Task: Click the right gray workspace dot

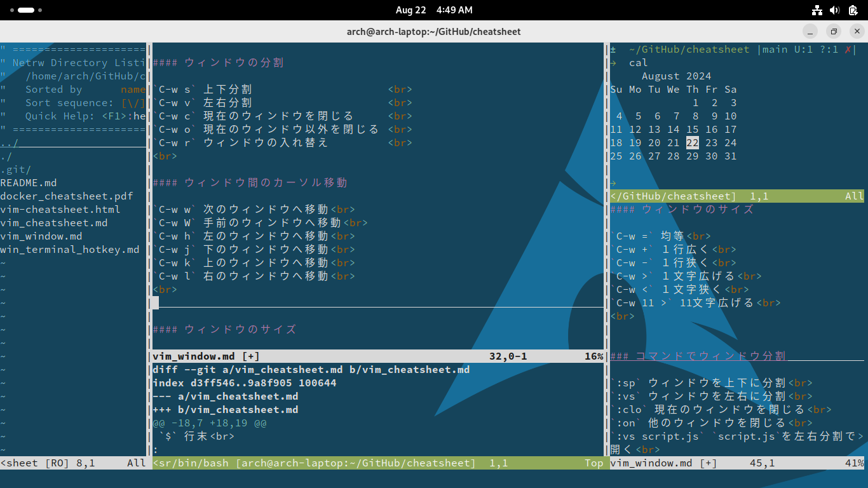Action: [39, 10]
